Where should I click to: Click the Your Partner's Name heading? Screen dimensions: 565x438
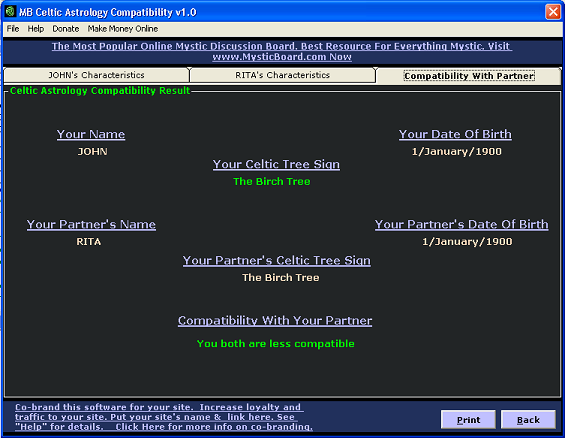91,224
